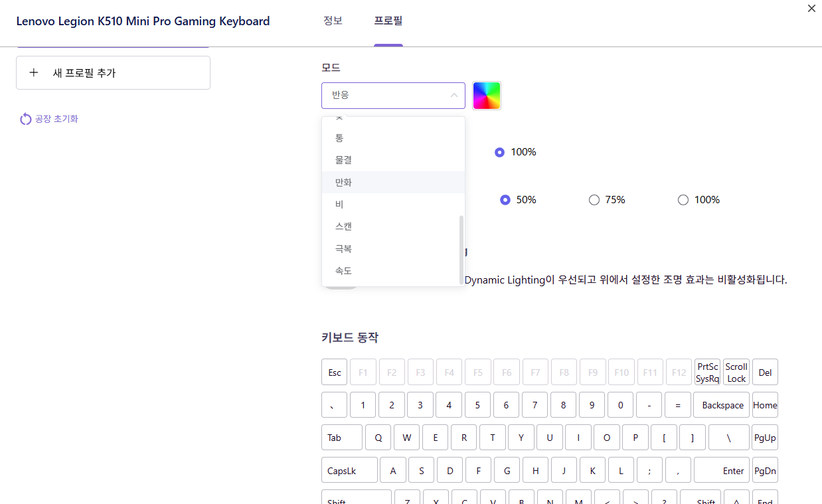Select the 50% radio option
Screen dimensions: 822x504
[x=505, y=200]
